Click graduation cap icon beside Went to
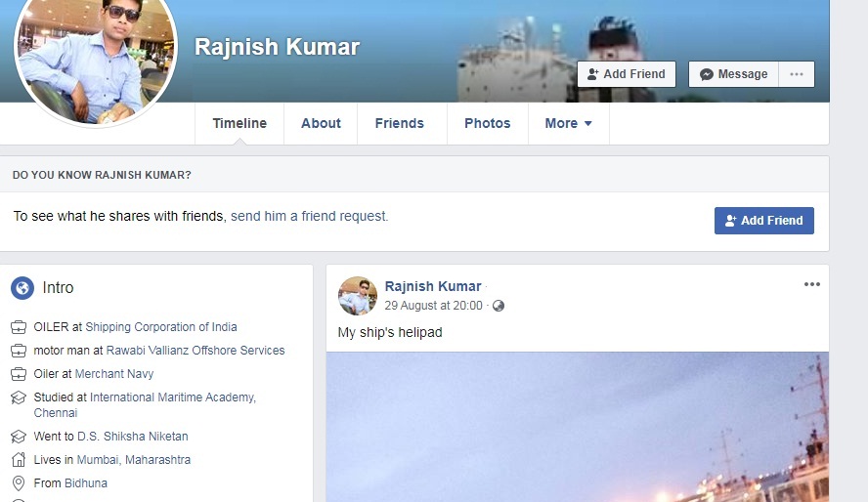Screen dimensions: 868x502 (x=19, y=437)
